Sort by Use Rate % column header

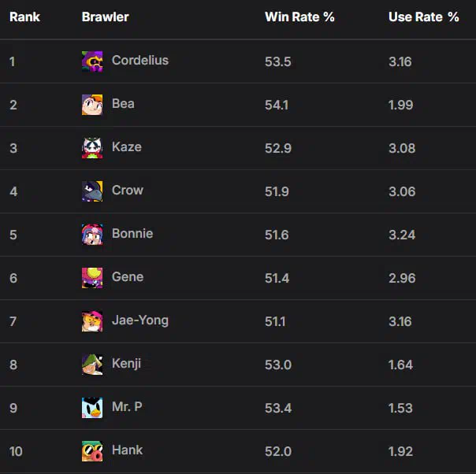424,17
